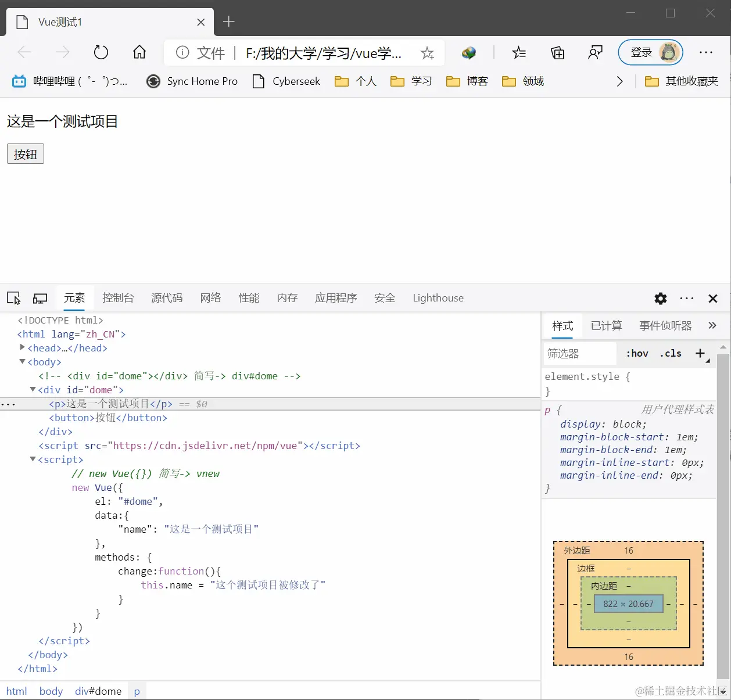Collapse the div id="dome" node
Screen dimensions: 731x700
[33, 389]
